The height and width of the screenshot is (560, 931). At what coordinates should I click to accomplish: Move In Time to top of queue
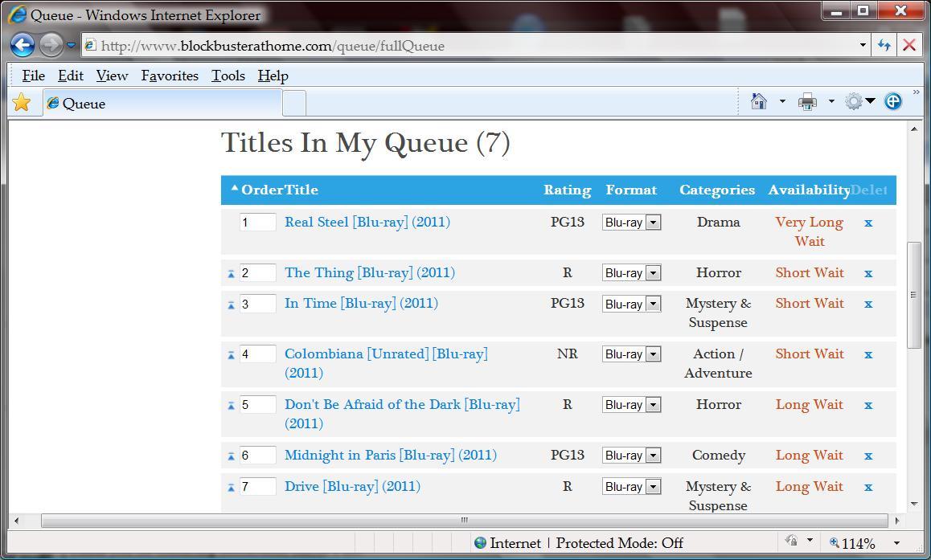[231, 305]
